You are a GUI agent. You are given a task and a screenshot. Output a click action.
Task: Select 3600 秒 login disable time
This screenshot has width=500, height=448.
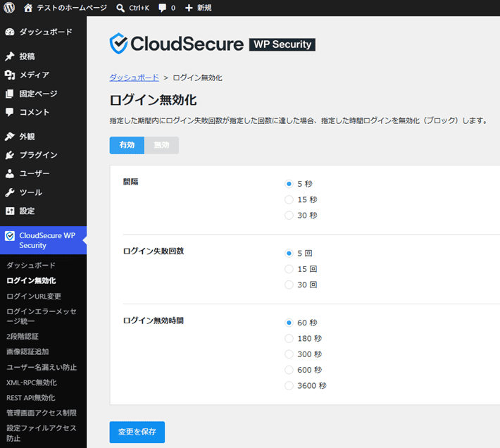pyautogui.click(x=289, y=385)
